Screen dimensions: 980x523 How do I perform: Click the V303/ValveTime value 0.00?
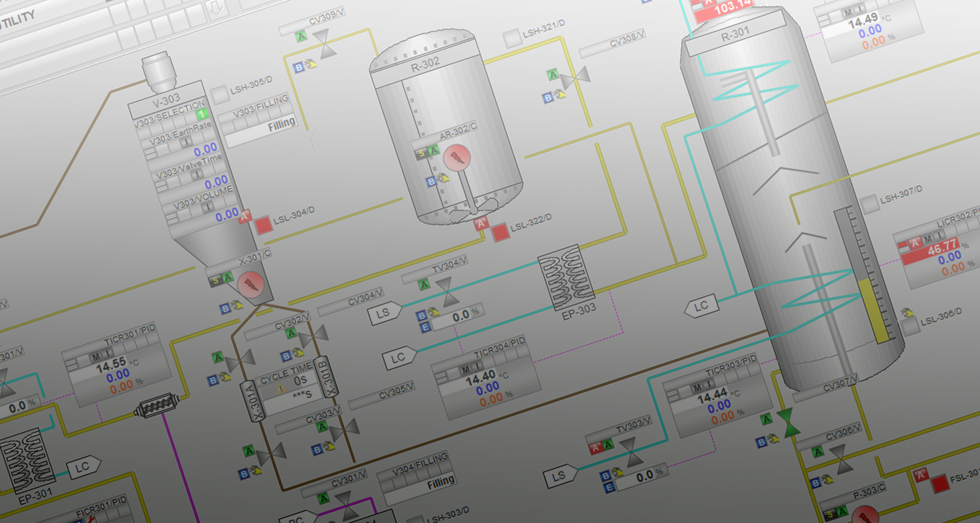[x=216, y=182]
